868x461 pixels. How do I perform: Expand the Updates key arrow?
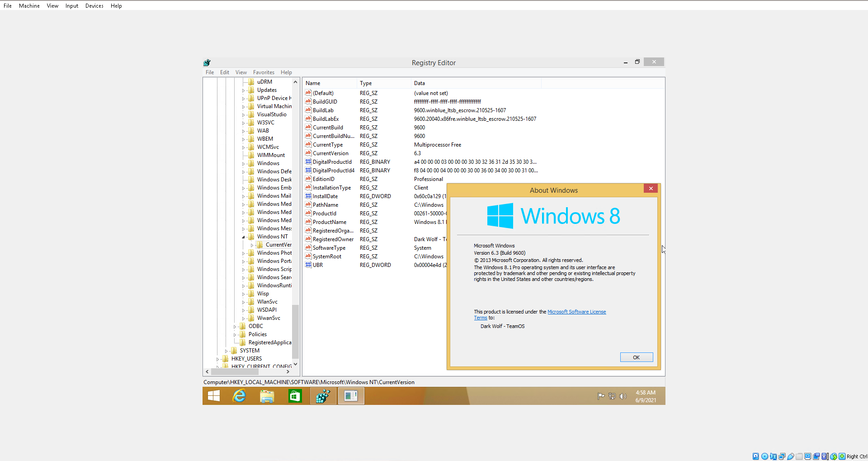[x=243, y=90]
